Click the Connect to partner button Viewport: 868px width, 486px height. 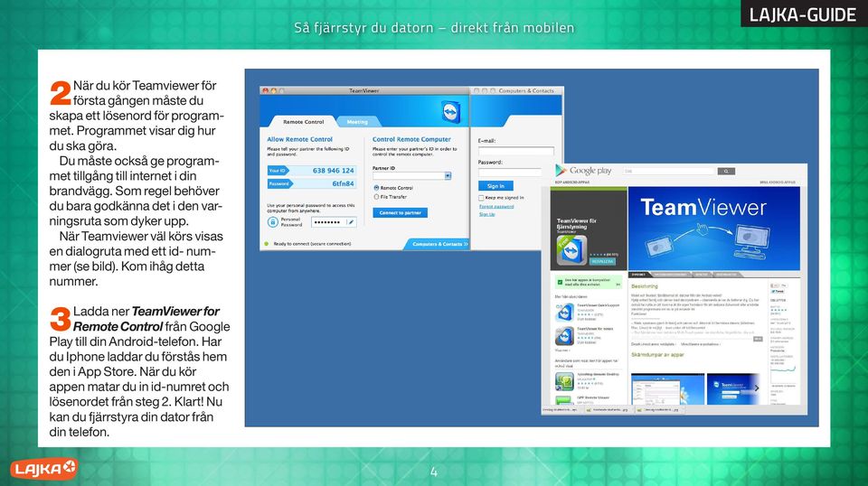pos(401,213)
